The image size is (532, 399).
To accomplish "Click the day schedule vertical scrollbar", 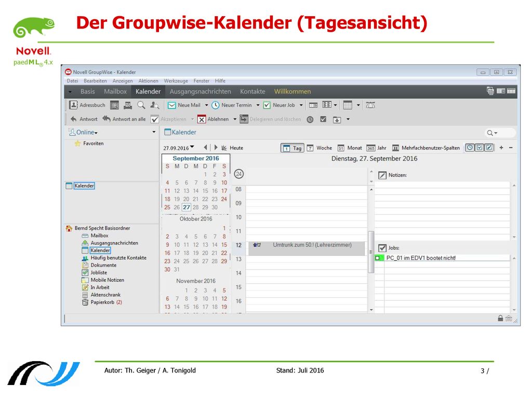I will [371, 252].
